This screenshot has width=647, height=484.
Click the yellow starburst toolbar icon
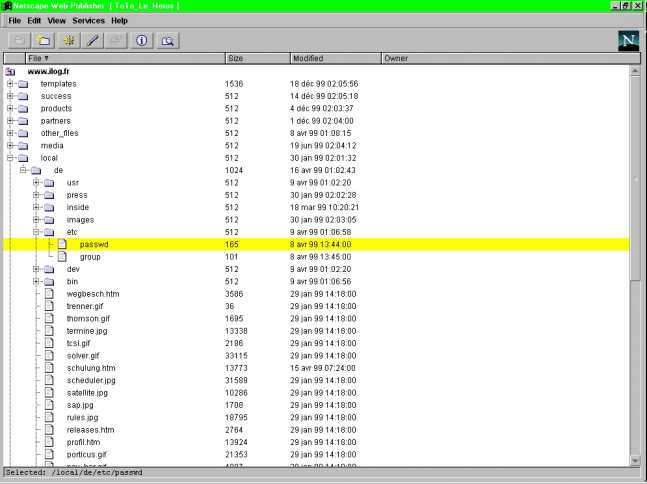69,40
